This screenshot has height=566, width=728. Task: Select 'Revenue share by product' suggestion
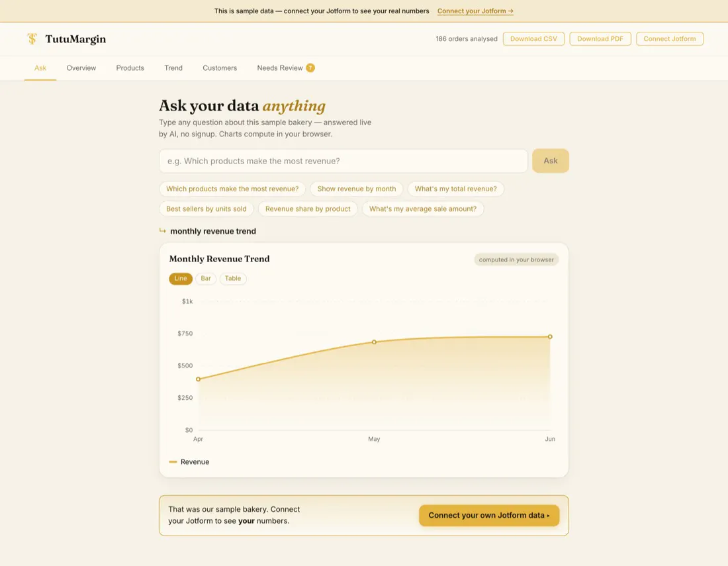[x=308, y=209]
